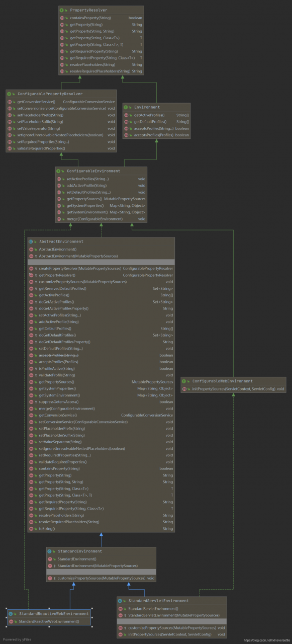Select the StandardReactiveWebEnvironment() constructor row

(49, 621)
